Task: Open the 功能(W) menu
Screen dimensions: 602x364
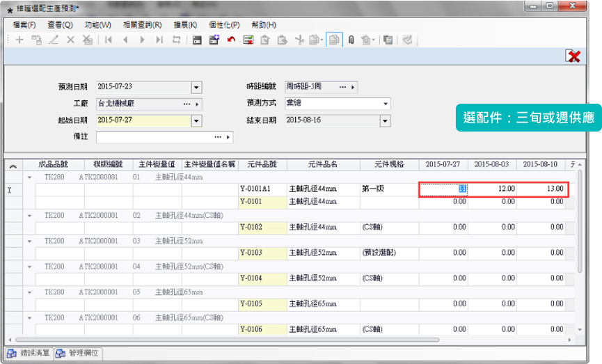Action: pos(97,24)
